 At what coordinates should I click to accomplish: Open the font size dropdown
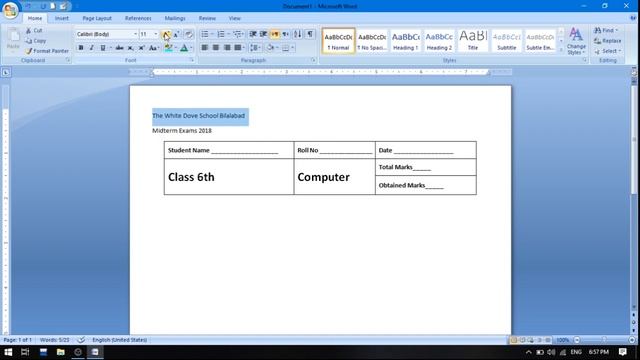[156, 34]
